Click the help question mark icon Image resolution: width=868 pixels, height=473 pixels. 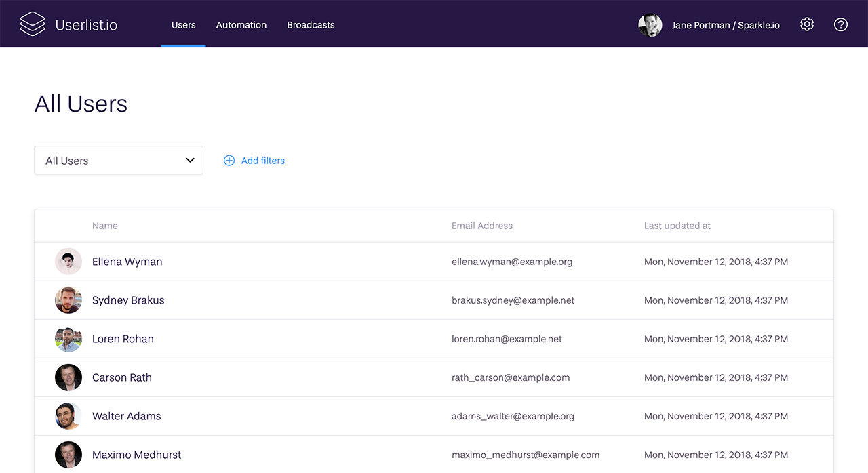pyautogui.click(x=840, y=24)
